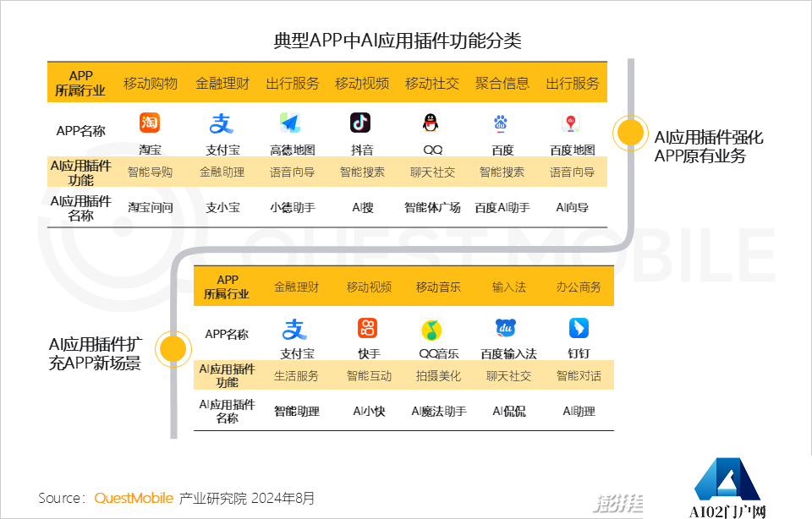Click the AI搜 plugin name
Viewport: 812px width, 519px height.
click(363, 207)
